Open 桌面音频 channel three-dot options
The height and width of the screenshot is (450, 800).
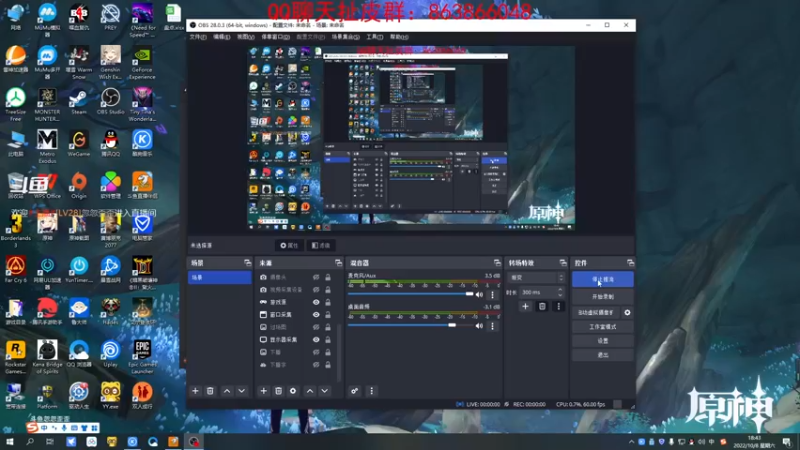[x=492, y=326]
